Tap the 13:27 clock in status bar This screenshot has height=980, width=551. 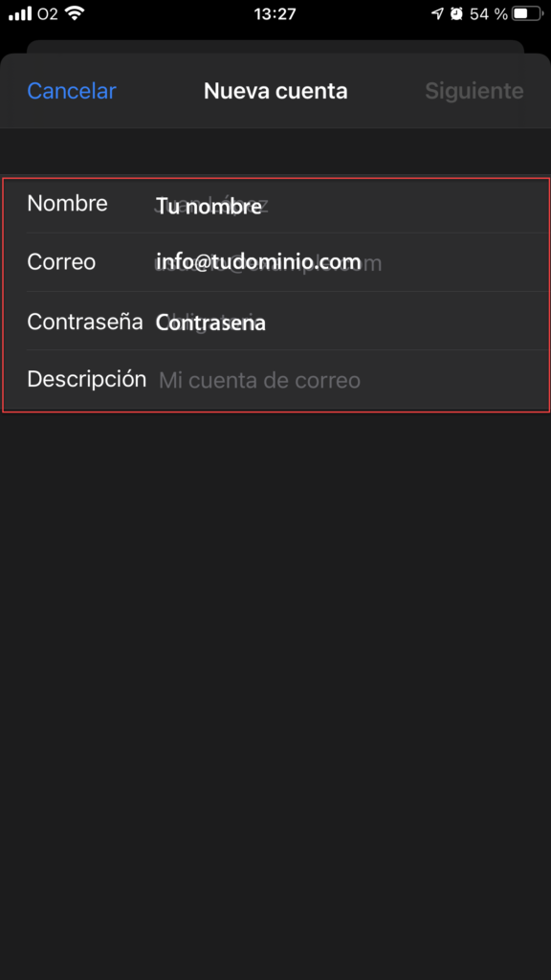click(275, 13)
